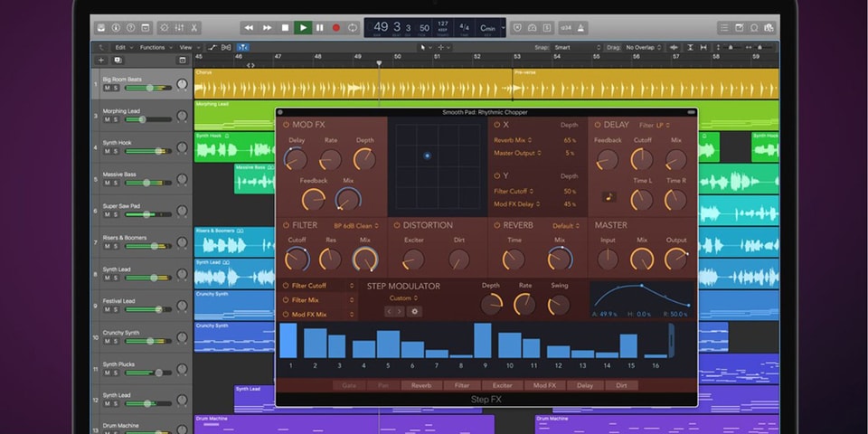Open the Reverb Default preset dropdown

565,225
